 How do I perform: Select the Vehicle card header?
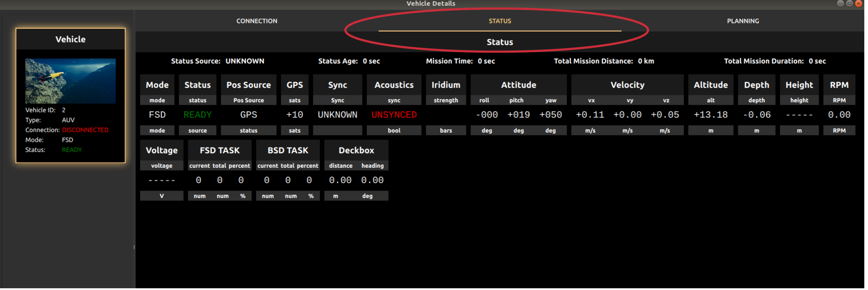(70, 39)
